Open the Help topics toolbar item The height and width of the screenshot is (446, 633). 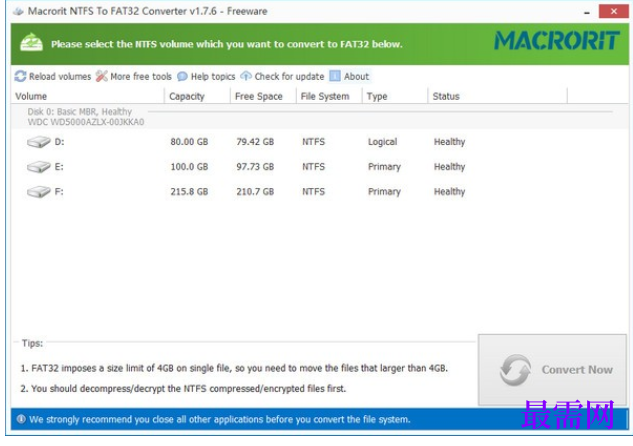pyautogui.click(x=206, y=76)
